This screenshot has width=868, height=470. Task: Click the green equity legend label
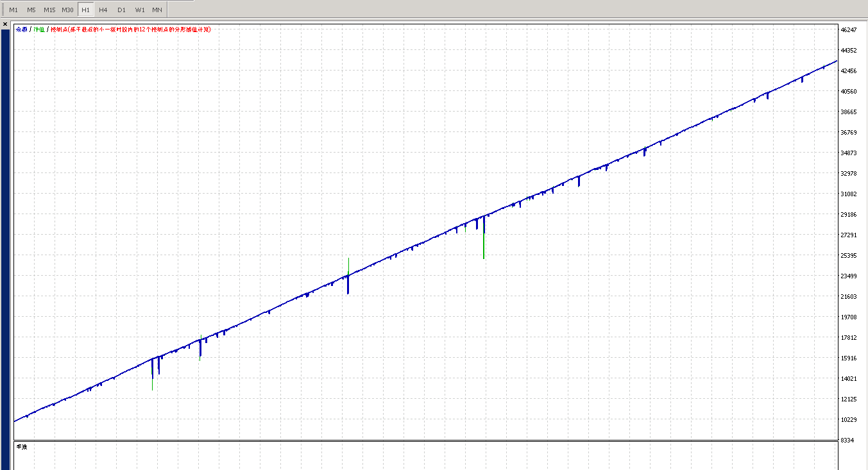coord(39,29)
